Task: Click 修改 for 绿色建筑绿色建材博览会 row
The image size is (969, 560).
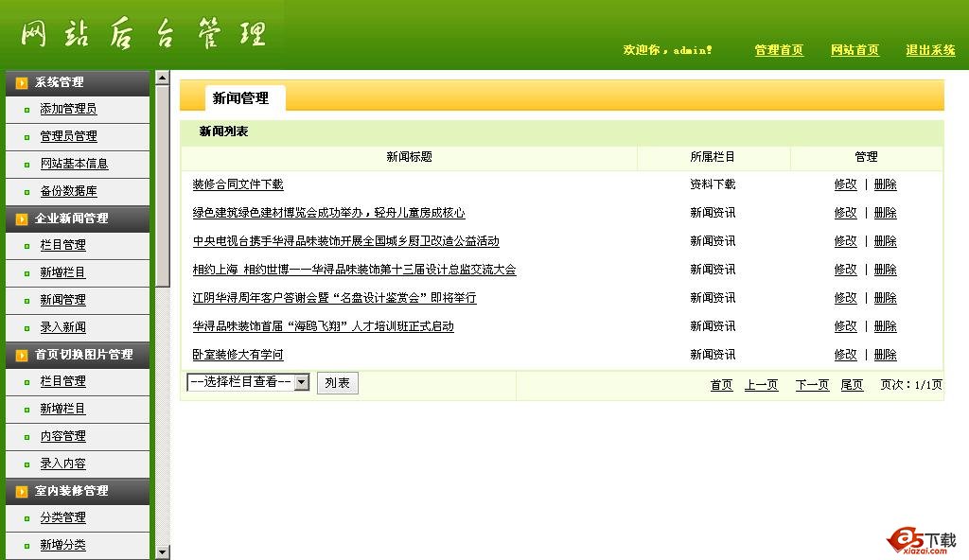Action: (845, 213)
